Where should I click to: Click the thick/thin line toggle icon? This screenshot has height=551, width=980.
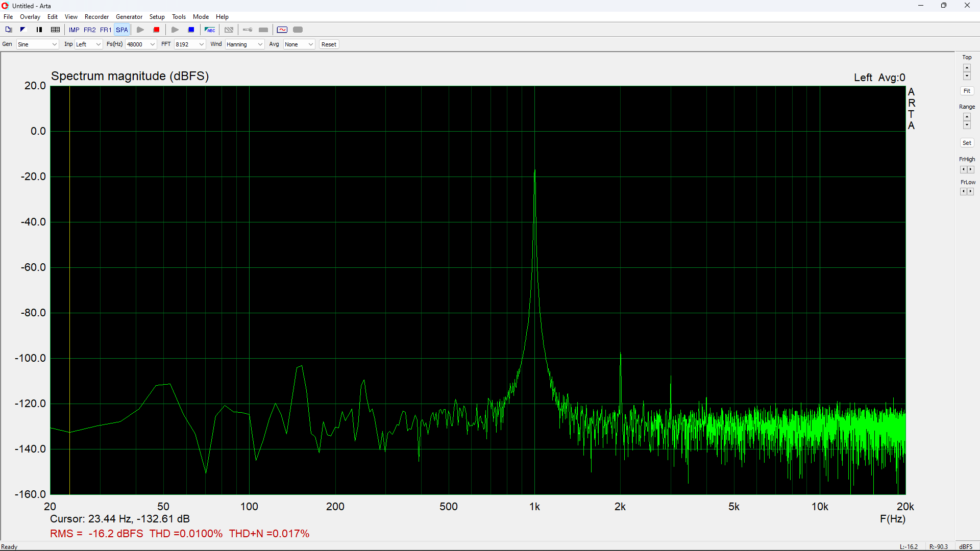click(39, 30)
